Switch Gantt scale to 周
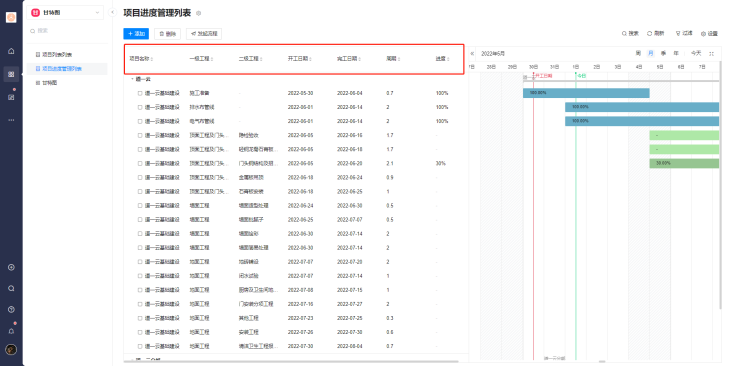The height and width of the screenshot is (366, 750). [x=638, y=54]
